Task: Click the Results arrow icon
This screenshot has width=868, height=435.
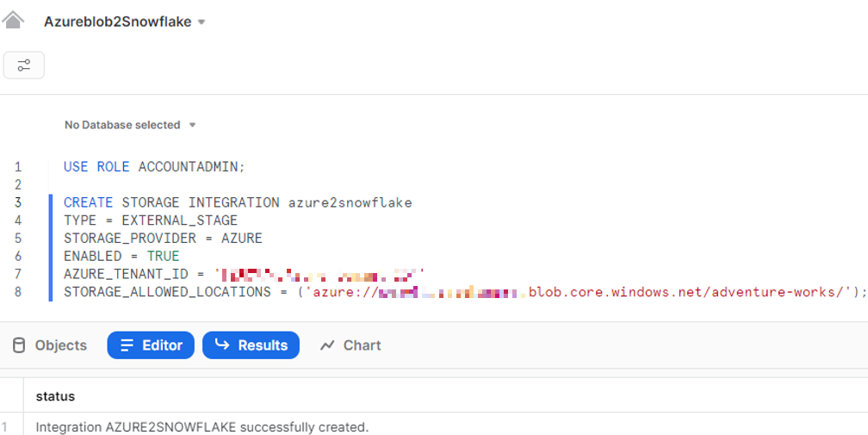Action: 222,345
